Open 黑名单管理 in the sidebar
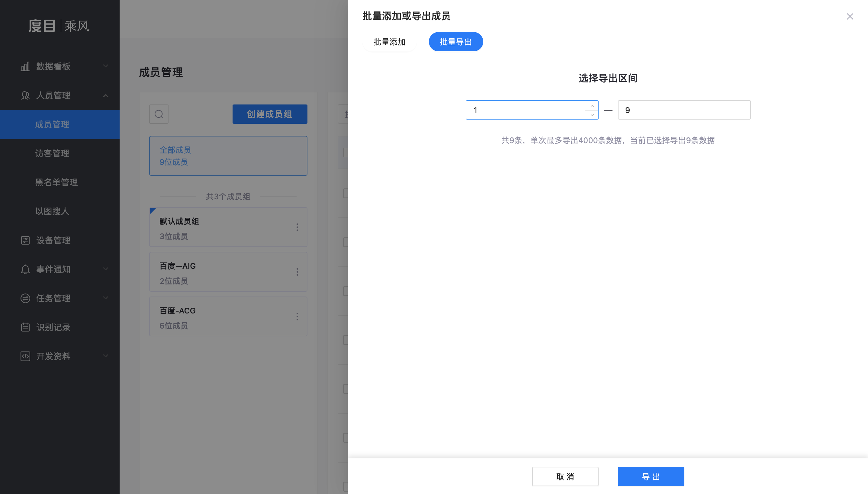868x494 pixels. click(x=60, y=182)
